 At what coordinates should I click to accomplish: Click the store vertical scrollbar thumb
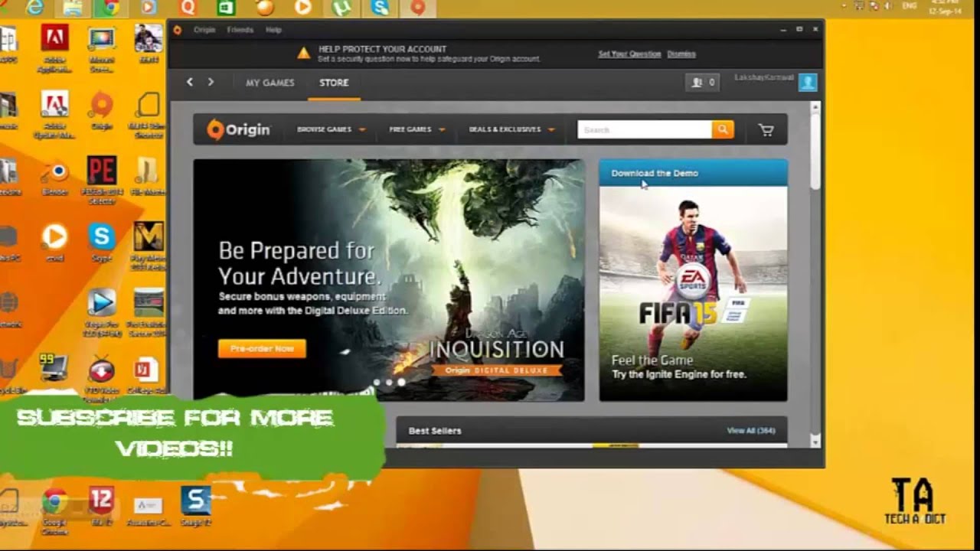tap(815, 152)
